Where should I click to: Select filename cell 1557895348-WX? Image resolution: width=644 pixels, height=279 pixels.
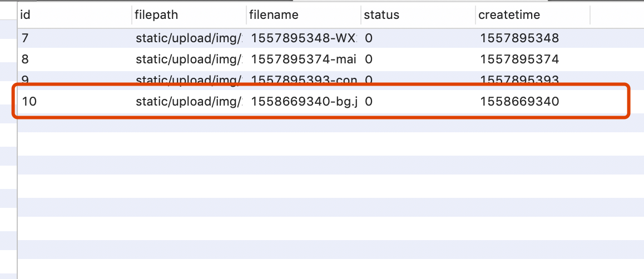tap(304, 38)
